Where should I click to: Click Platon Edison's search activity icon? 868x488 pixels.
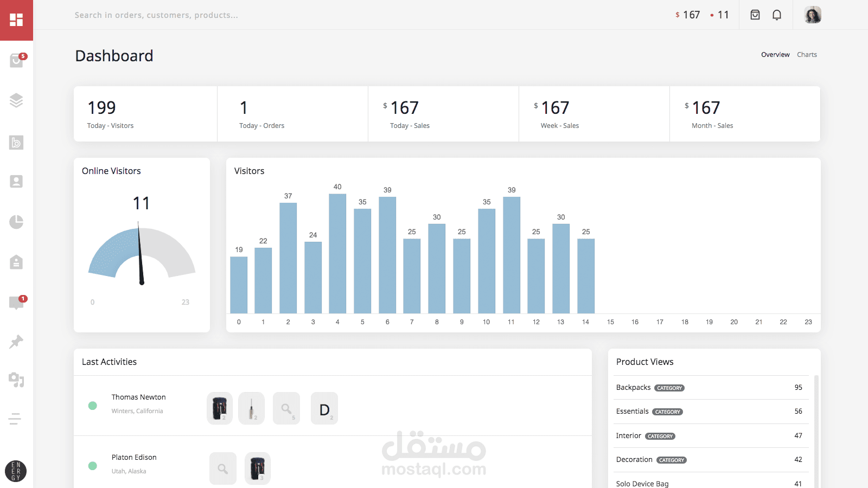pos(223,468)
